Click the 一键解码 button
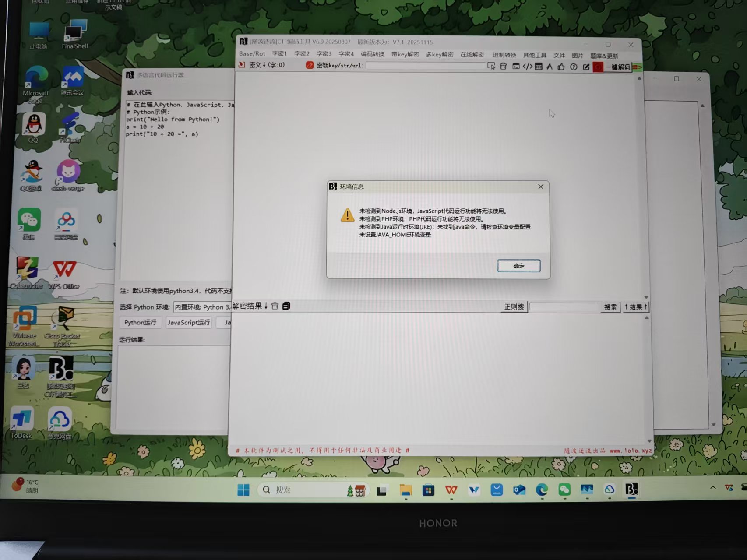Image resolution: width=747 pixels, height=560 pixels. pyautogui.click(x=617, y=67)
